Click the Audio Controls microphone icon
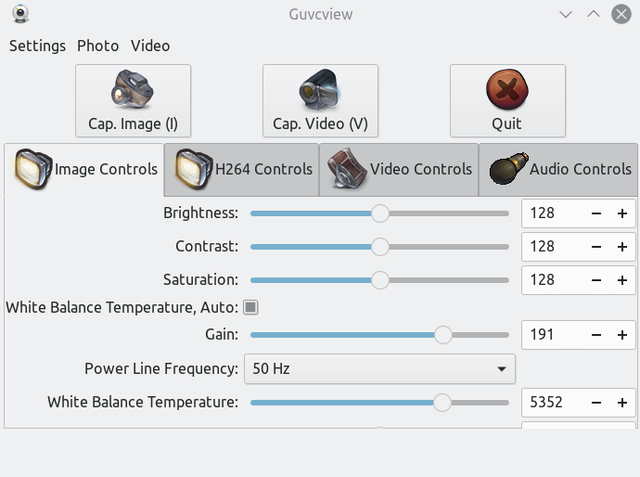This screenshot has height=477, width=640. click(x=509, y=168)
